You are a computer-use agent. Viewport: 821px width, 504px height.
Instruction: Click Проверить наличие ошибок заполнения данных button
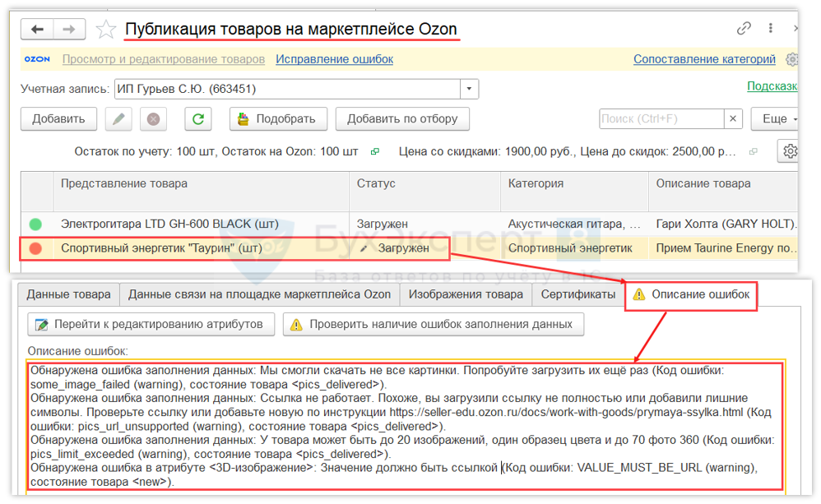[x=433, y=325]
